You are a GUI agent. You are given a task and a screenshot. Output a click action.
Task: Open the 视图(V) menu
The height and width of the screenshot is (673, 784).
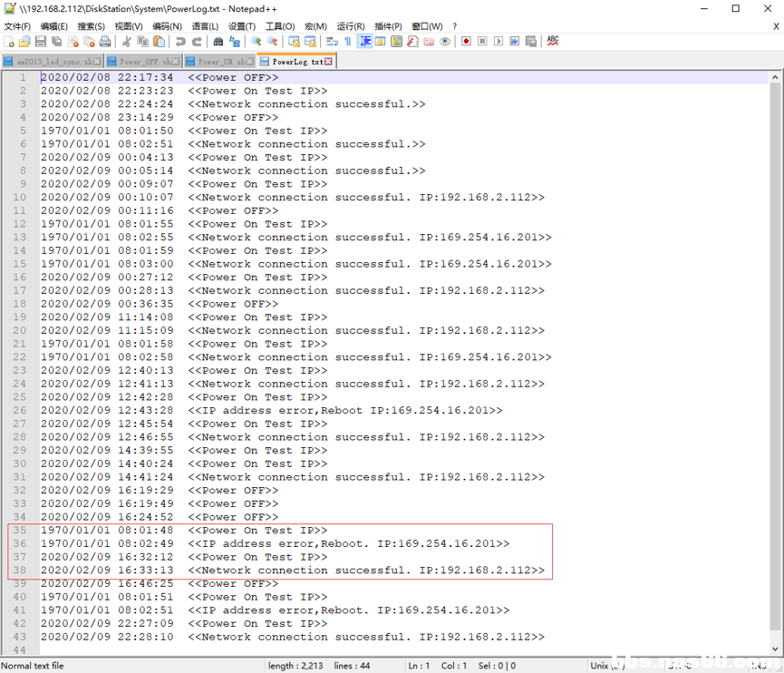(129, 26)
